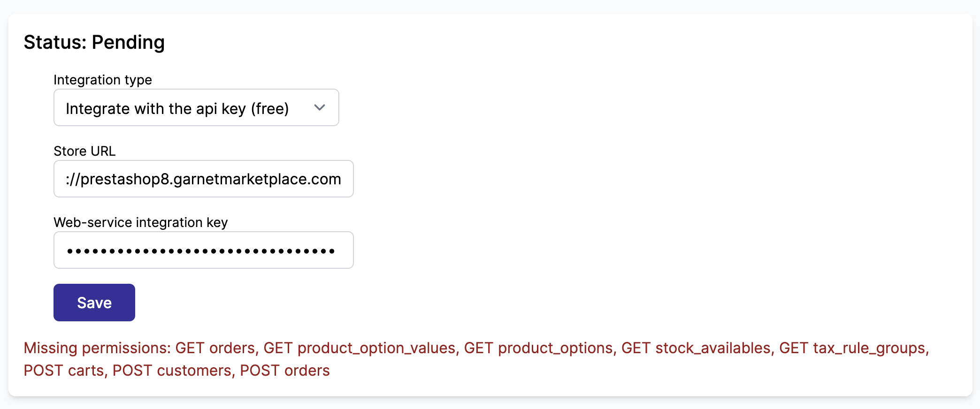Screen dimensions: 980x409
Task: Click the POST carts permission text
Action: click(65, 371)
